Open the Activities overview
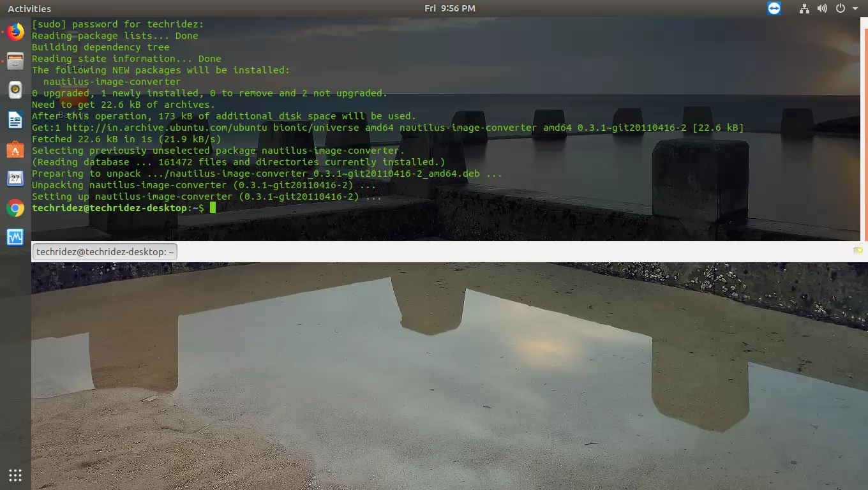The height and width of the screenshot is (490, 868). coord(29,8)
